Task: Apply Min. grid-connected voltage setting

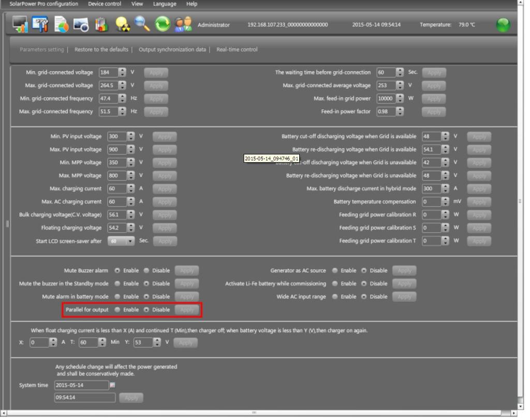Action: click(x=156, y=72)
